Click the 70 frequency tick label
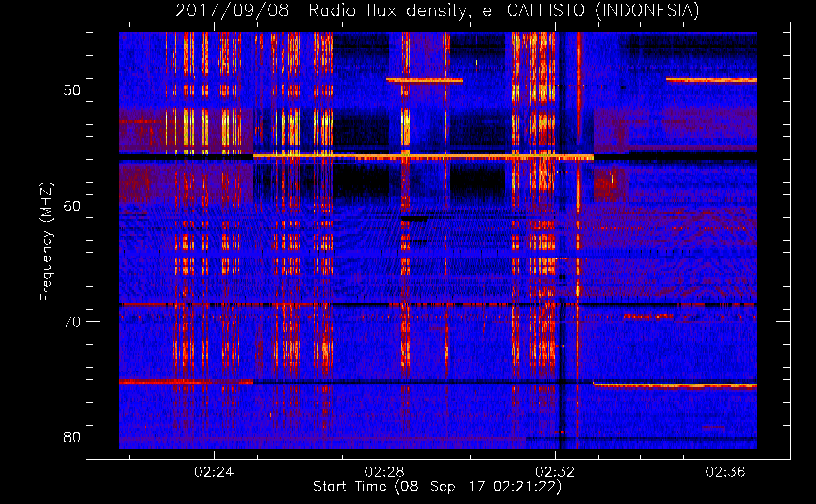The width and height of the screenshot is (816, 504). pos(72,322)
